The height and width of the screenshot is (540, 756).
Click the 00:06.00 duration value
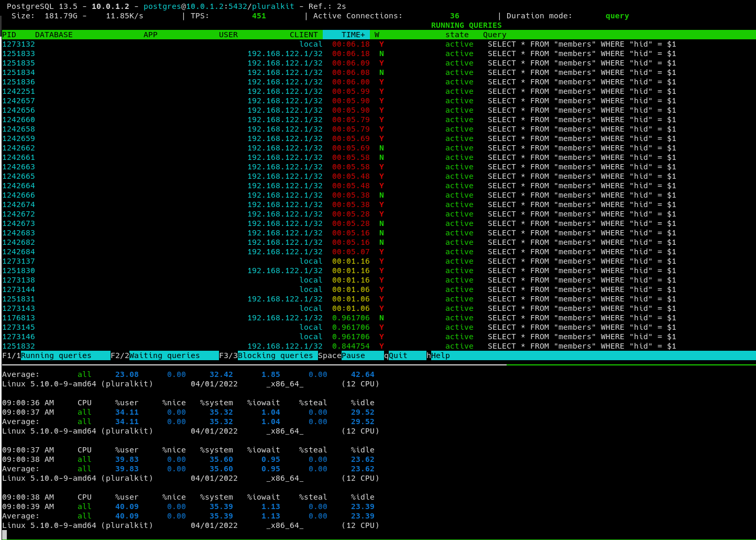tap(350, 82)
